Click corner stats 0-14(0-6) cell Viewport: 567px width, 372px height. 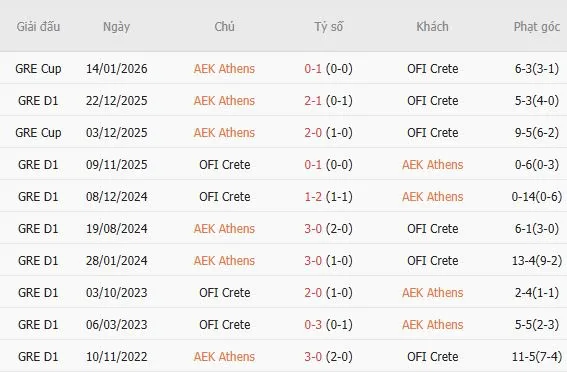(x=537, y=196)
